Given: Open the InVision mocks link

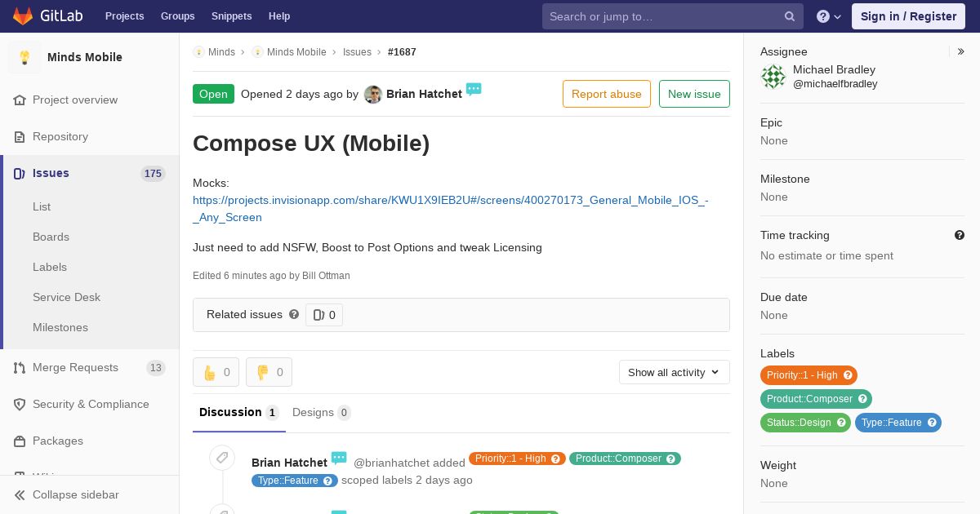Looking at the screenshot, I should 450,208.
